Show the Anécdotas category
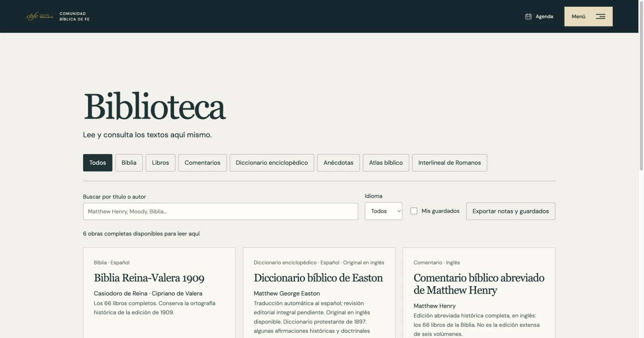This screenshot has width=644, height=338. (338, 163)
